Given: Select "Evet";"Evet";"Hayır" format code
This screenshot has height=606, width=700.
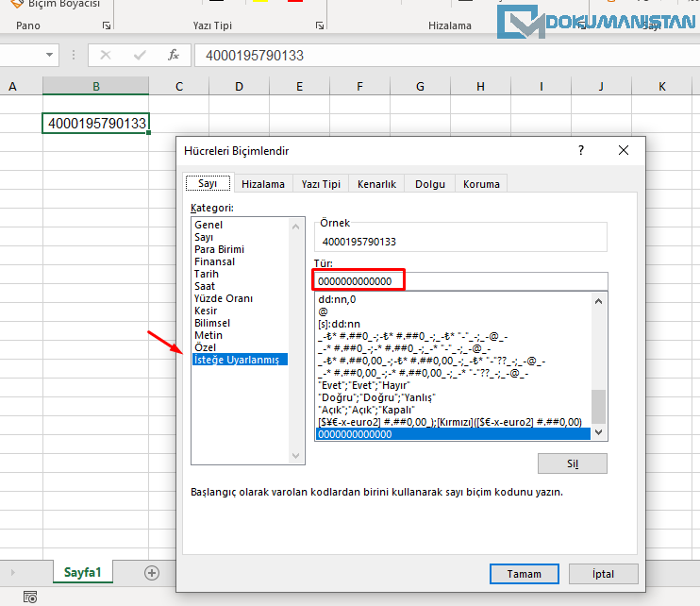Looking at the screenshot, I should 453,385.
